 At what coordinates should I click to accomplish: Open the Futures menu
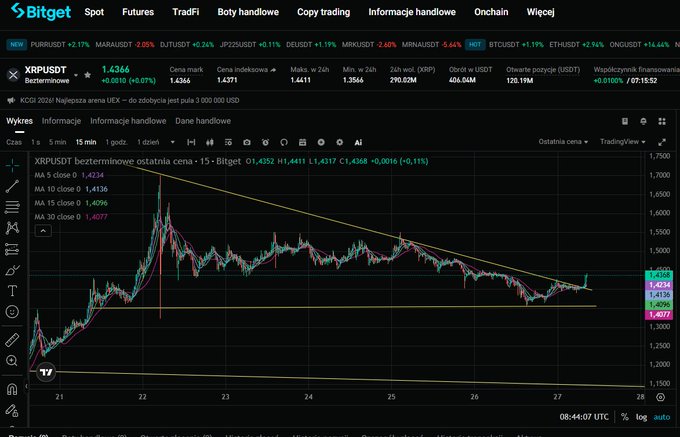138,12
